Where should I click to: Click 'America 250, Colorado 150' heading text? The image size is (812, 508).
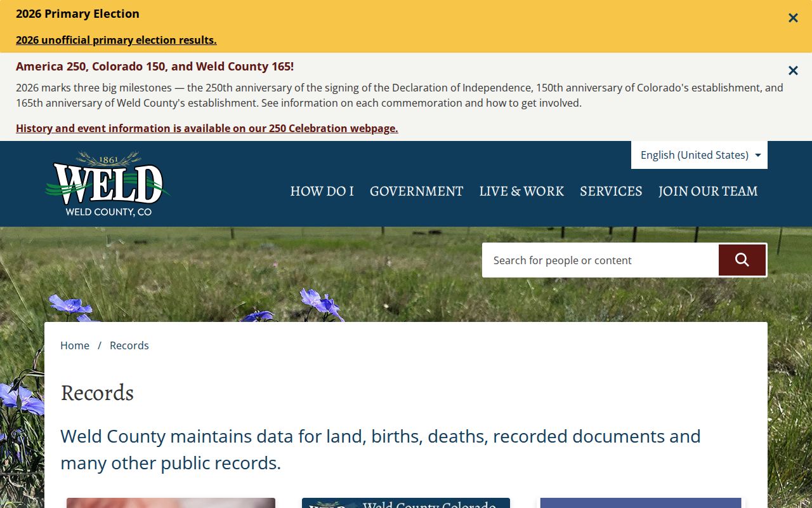tap(155, 67)
